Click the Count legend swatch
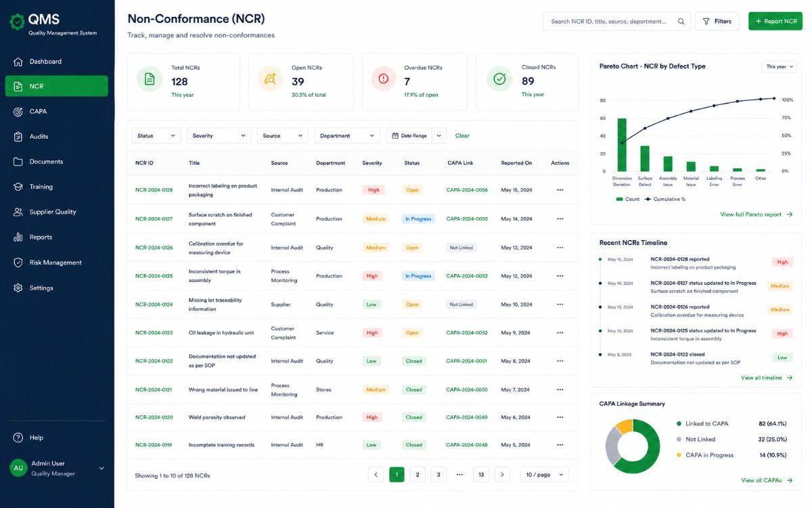This screenshot has height=508, width=812. click(619, 200)
